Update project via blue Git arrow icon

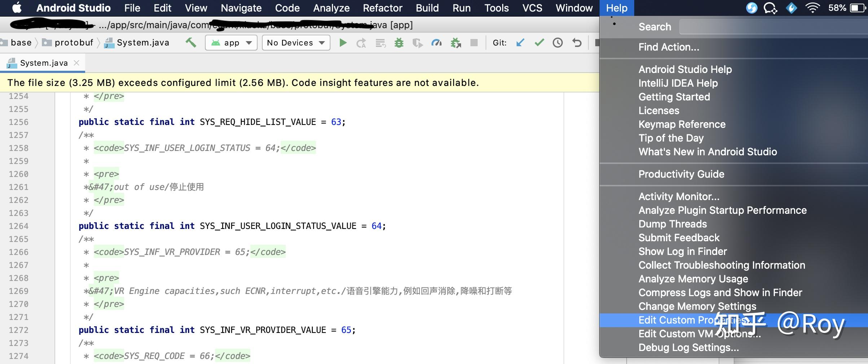click(x=520, y=42)
